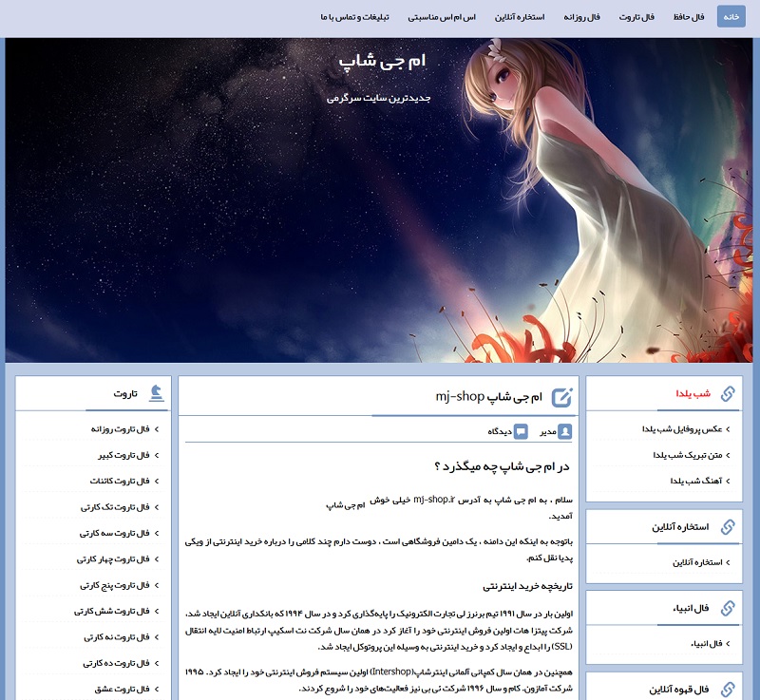The image size is (760, 700).
Task: Click the chain link icon beside شب یلدا
Action: coord(728,394)
